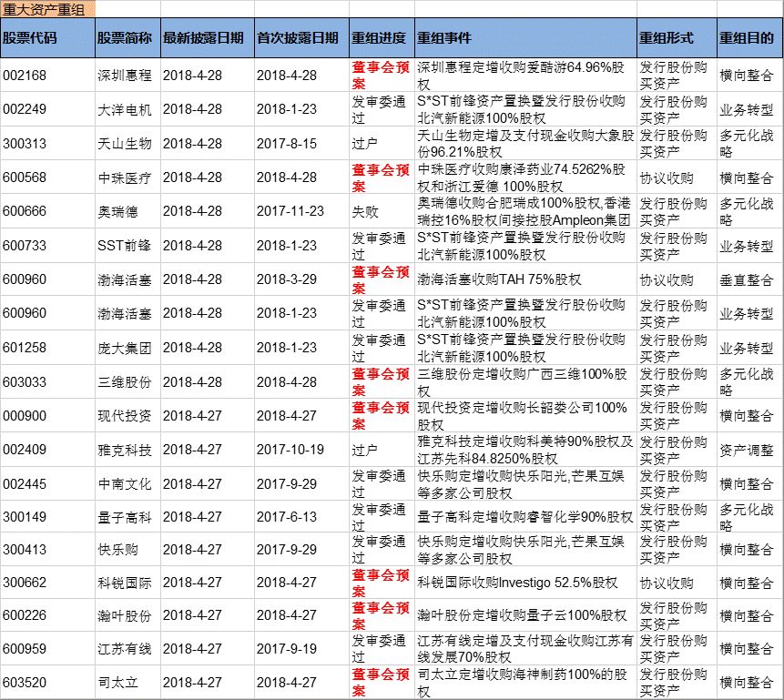Select the 重大资产重组 title cell
Image resolution: width=784 pixels, height=700 pixels.
tap(47, 9)
